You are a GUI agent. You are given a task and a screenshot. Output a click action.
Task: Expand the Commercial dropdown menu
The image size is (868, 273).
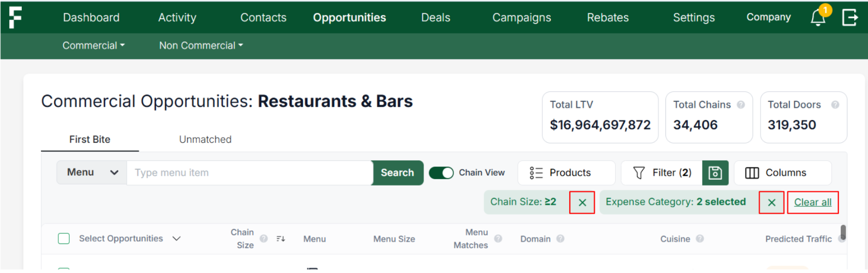93,45
